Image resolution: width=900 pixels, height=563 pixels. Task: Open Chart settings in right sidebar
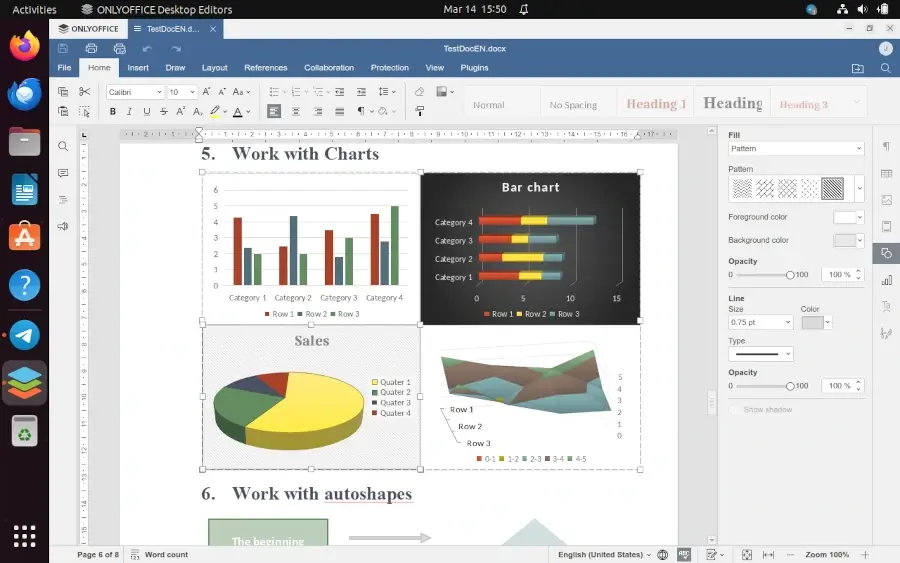[886, 280]
